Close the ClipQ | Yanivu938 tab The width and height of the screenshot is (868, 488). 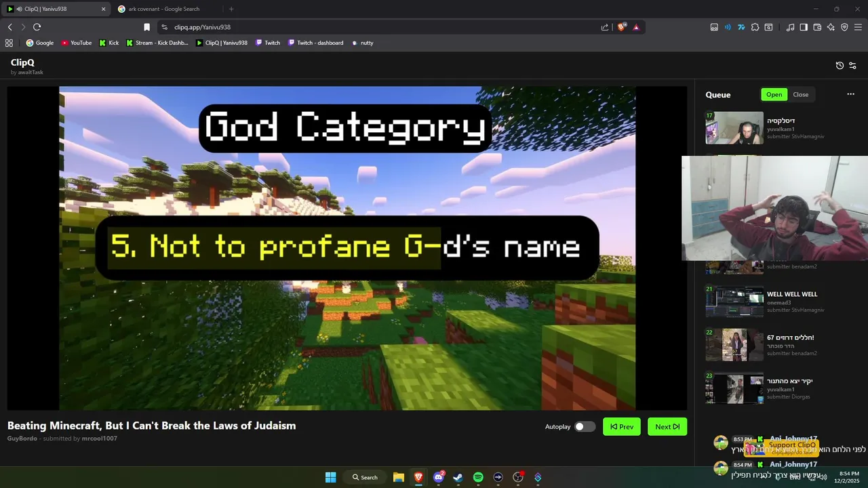[x=103, y=9]
